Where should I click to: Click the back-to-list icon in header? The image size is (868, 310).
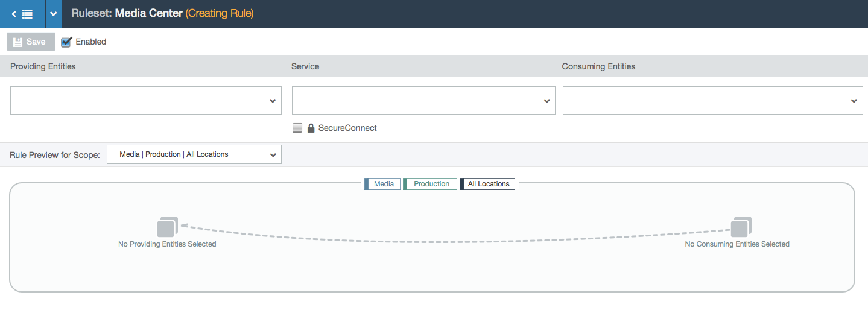point(22,14)
